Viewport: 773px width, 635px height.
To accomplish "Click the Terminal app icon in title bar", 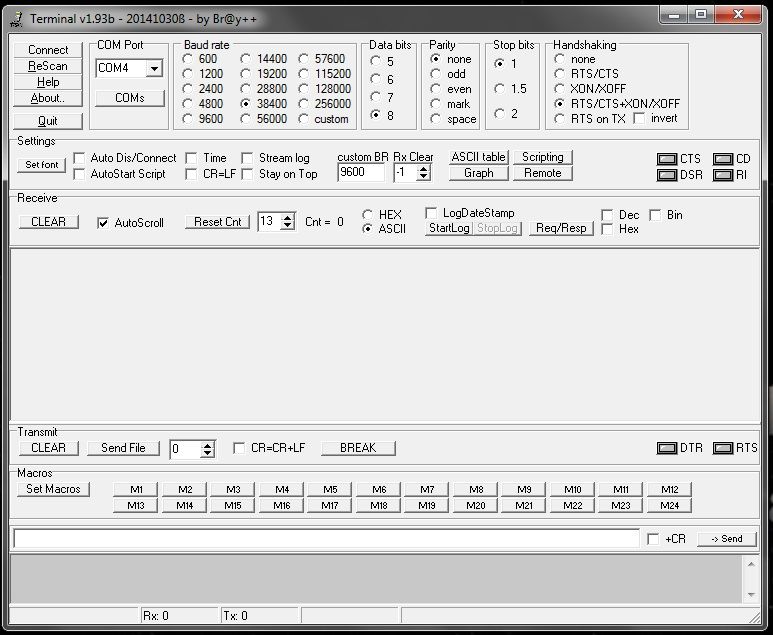I will tap(16, 19).
